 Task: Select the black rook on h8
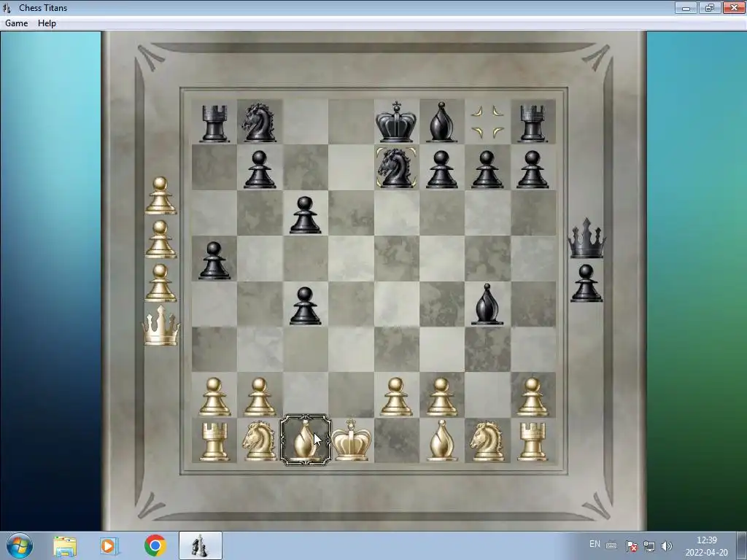pyautogui.click(x=532, y=123)
